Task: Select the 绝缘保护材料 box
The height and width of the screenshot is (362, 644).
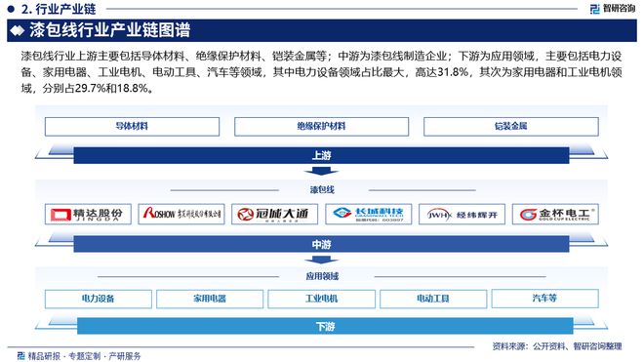Action: click(x=321, y=127)
